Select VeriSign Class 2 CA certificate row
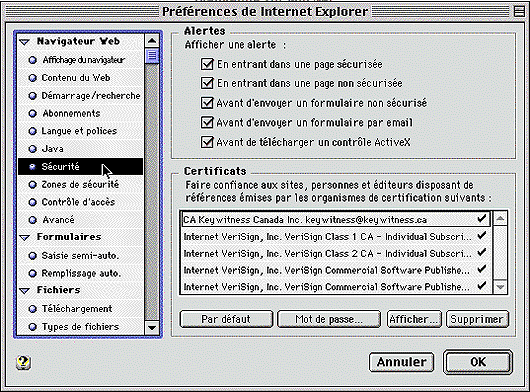 tap(336, 253)
